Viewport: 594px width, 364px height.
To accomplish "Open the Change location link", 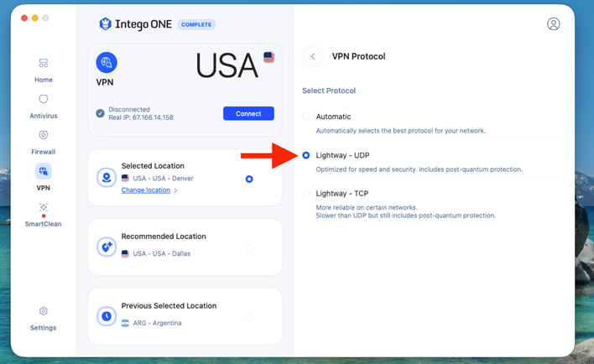I will tap(145, 190).
